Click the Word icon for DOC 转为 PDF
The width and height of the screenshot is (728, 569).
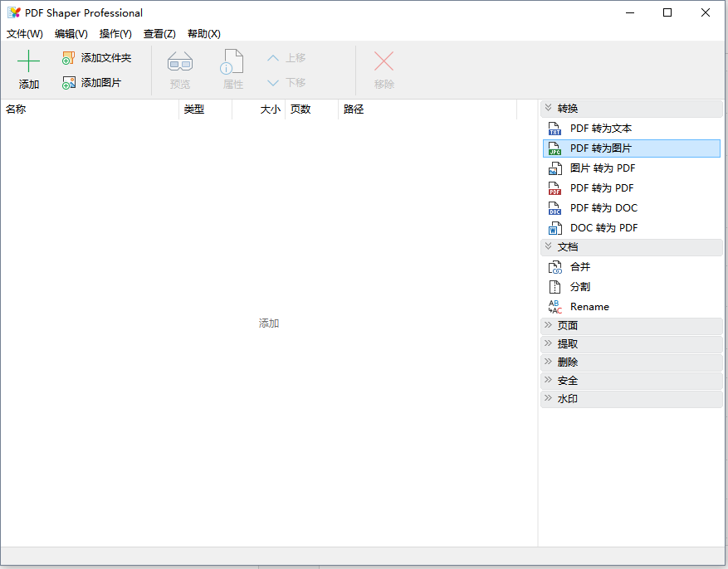555,228
